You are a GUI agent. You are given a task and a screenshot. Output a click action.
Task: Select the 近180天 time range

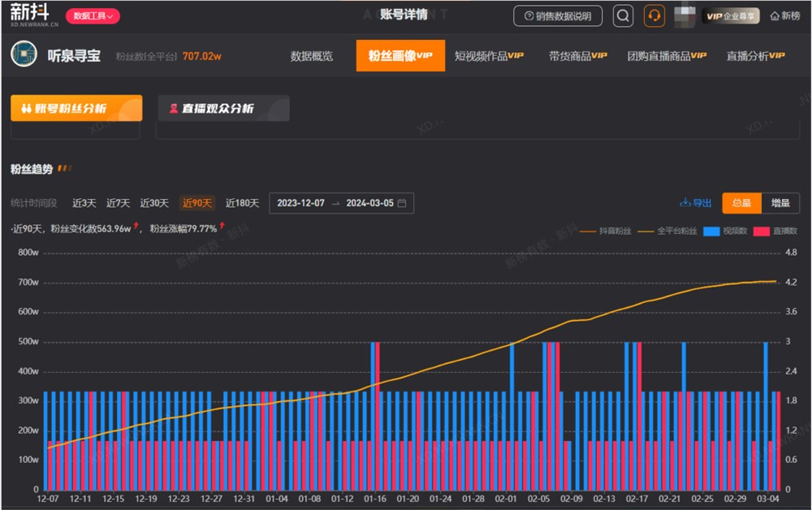tap(242, 203)
